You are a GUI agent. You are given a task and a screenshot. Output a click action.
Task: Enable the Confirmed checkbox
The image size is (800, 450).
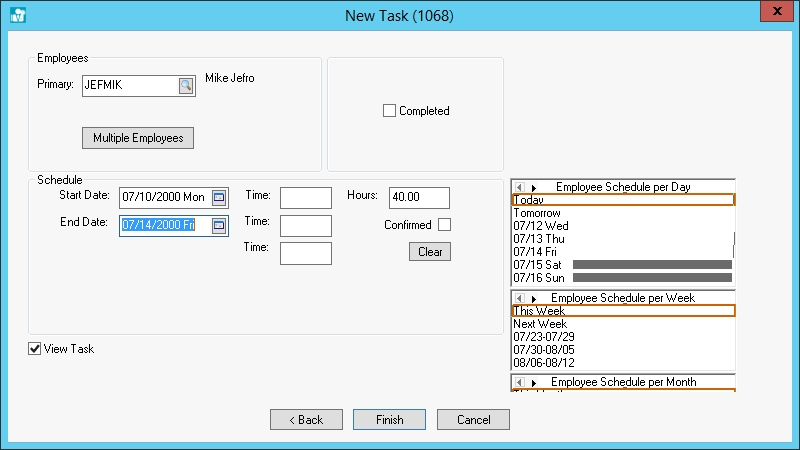tap(444, 225)
